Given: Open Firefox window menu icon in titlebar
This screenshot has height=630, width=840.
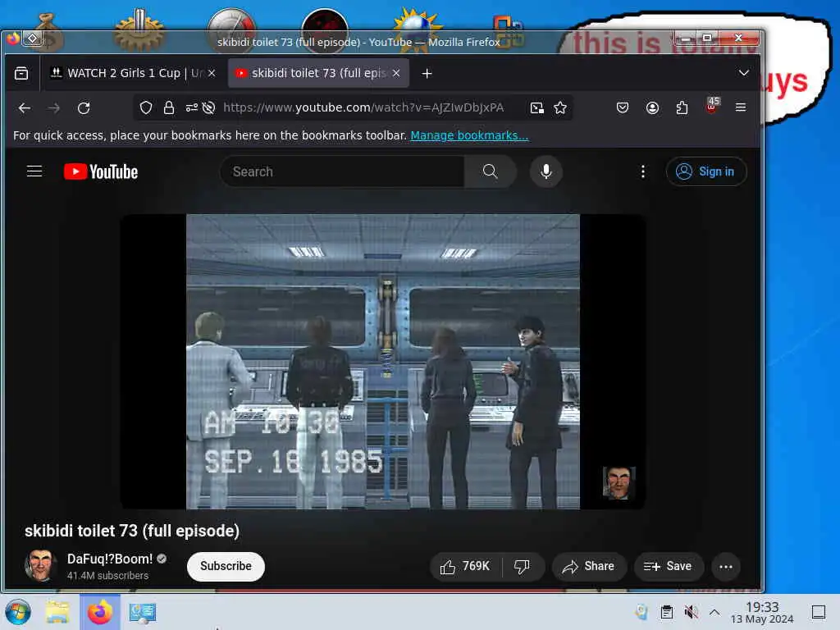Looking at the screenshot, I should [x=13, y=38].
